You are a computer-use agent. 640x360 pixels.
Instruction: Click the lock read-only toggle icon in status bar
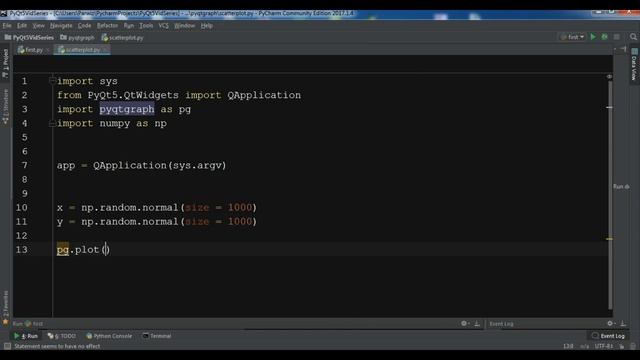(x=622, y=346)
